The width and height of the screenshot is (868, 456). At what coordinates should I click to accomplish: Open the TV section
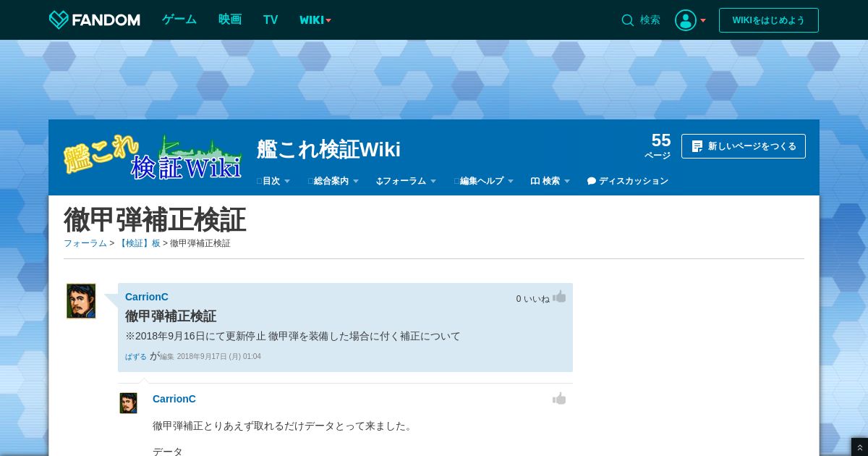coord(271,20)
